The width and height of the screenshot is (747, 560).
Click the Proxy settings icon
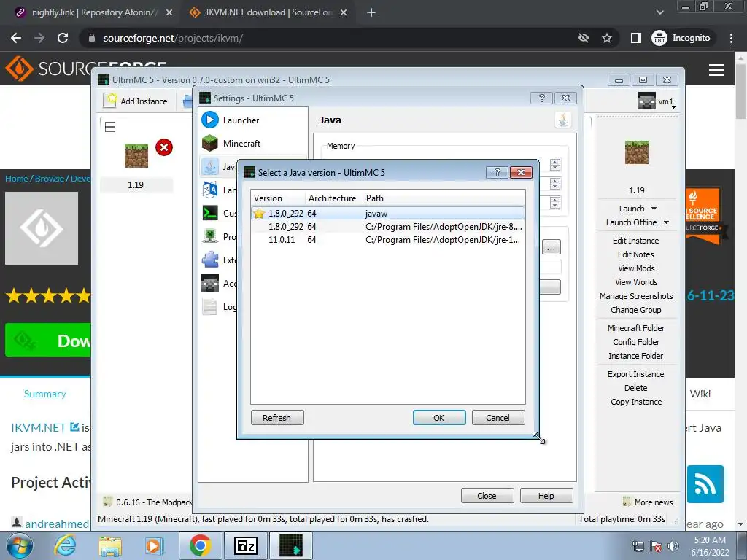point(210,236)
